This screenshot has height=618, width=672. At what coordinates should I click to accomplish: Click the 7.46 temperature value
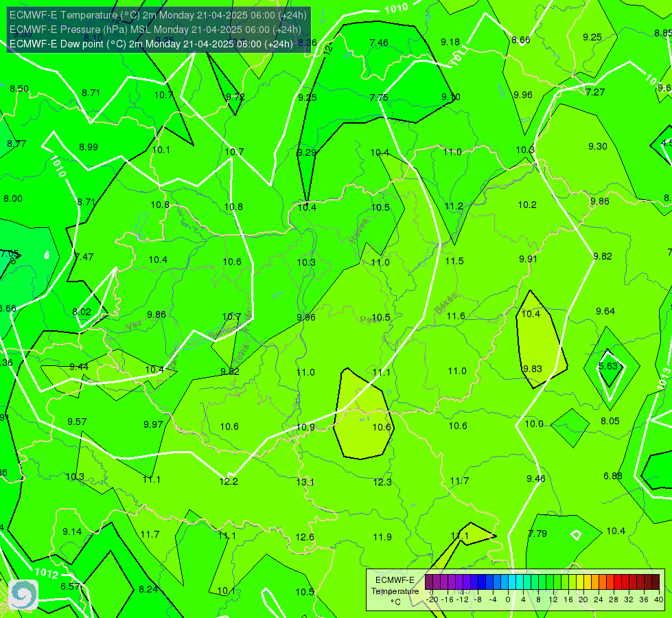tap(379, 43)
